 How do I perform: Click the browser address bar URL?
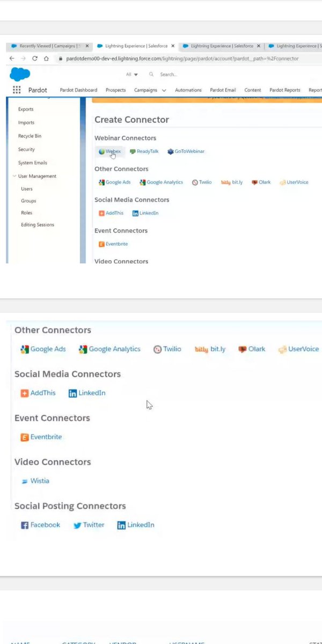182,58
